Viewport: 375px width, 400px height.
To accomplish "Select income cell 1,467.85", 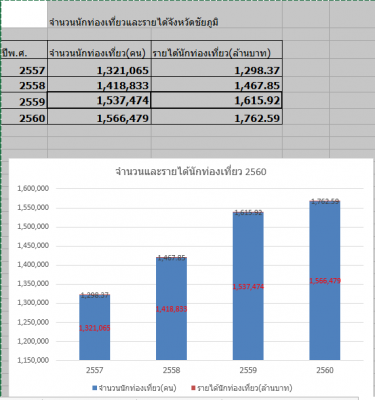I will click(x=217, y=85).
